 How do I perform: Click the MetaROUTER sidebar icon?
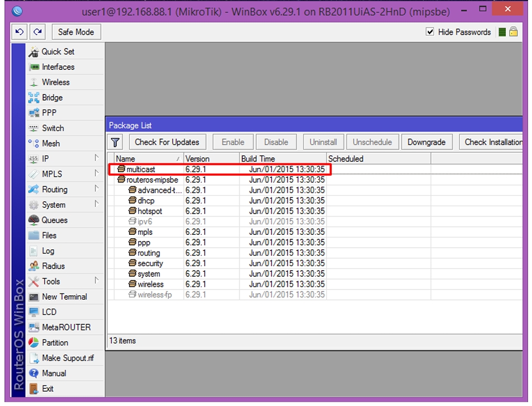click(34, 327)
